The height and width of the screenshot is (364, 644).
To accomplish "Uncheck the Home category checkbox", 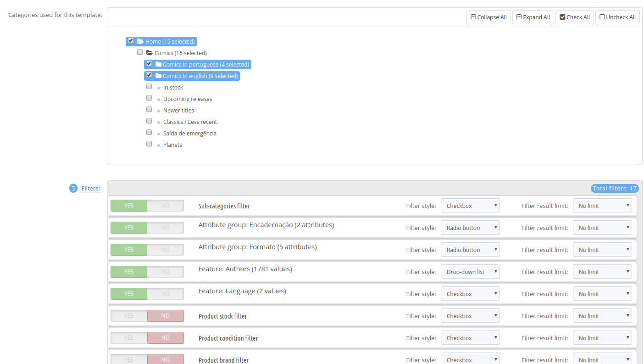I will pyautogui.click(x=131, y=40).
